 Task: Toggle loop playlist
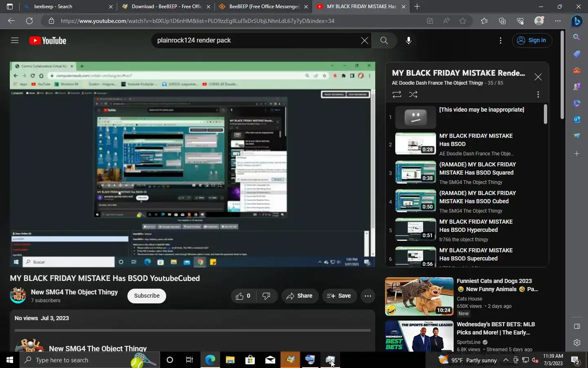[x=396, y=94]
